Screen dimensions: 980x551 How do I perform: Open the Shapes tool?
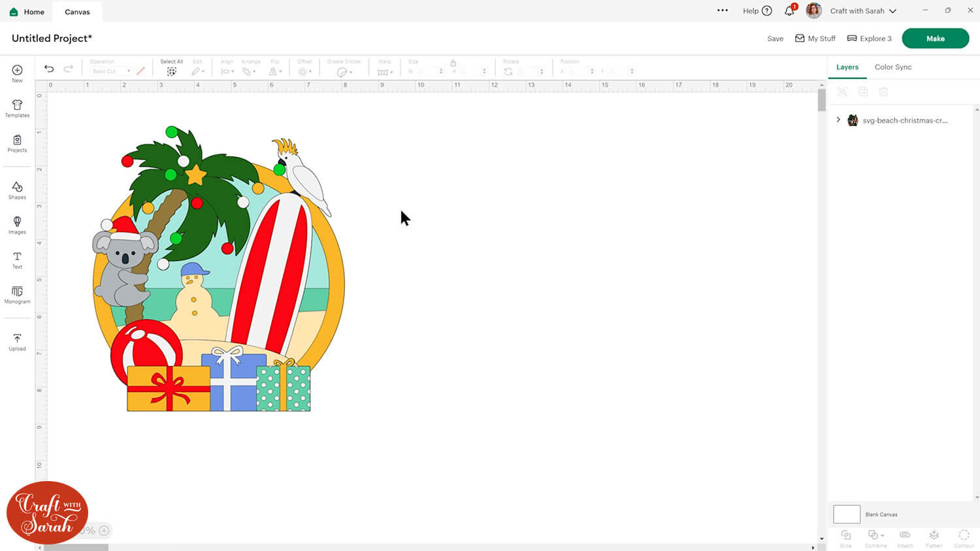point(17,190)
